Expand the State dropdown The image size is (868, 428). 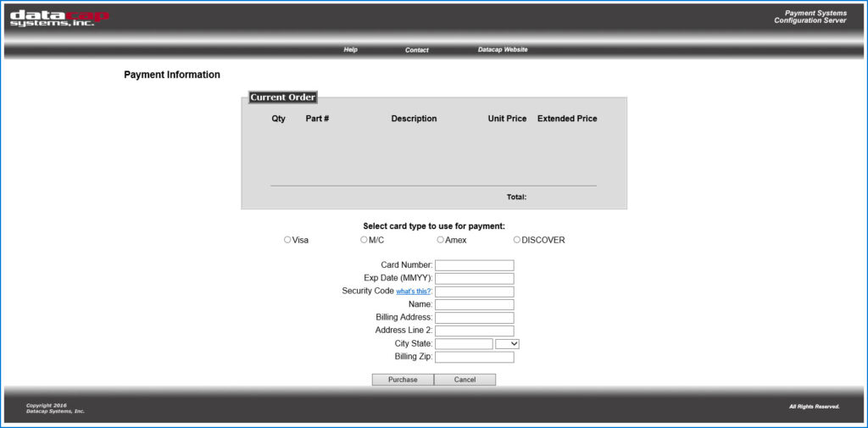[507, 344]
